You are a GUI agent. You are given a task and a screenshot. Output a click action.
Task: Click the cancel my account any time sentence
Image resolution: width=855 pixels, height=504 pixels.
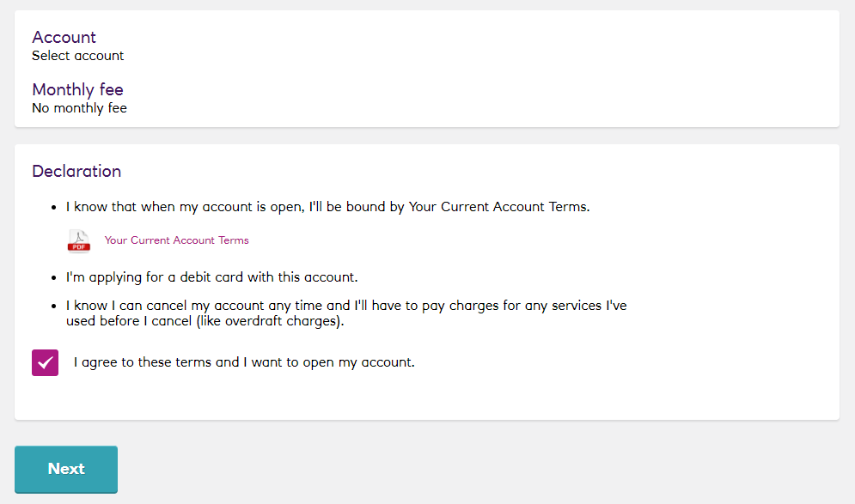[346, 313]
